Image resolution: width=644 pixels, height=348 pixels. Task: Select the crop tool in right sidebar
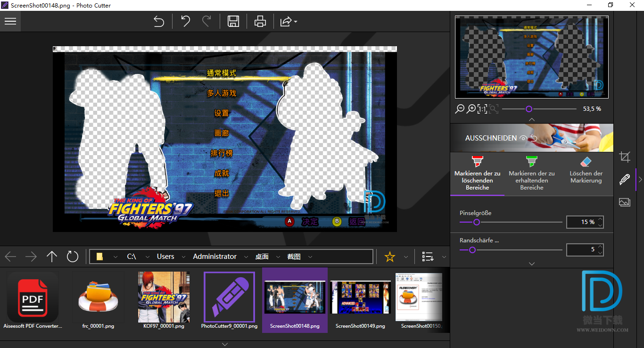coord(625,157)
